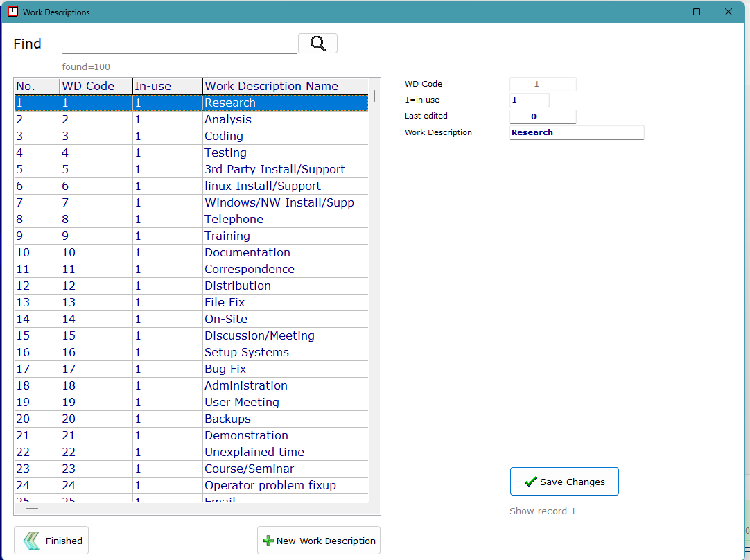Edit the 1=in use field
This screenshot has height=560, width=750.
(530, 100)
